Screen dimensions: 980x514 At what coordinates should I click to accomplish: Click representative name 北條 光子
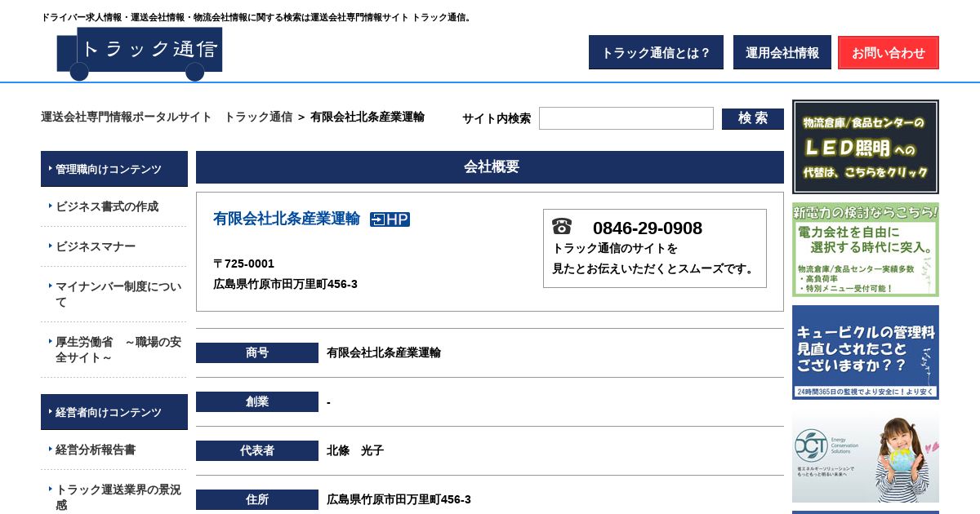[x=355, y=450]
